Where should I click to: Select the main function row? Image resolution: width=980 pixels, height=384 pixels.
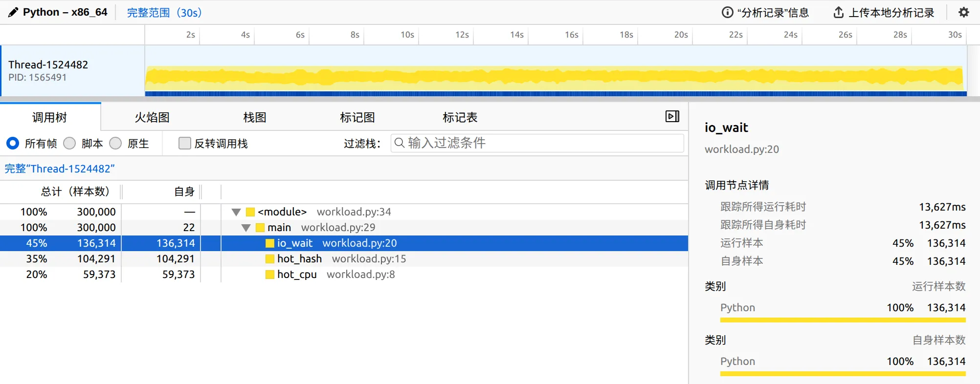[x=344, y=228]
